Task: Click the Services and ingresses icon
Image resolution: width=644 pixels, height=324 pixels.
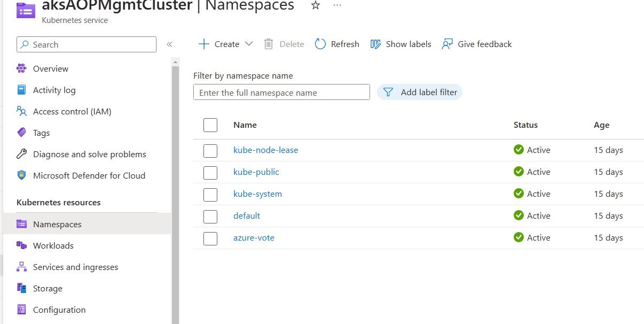Action: click(x=21, y=267)
